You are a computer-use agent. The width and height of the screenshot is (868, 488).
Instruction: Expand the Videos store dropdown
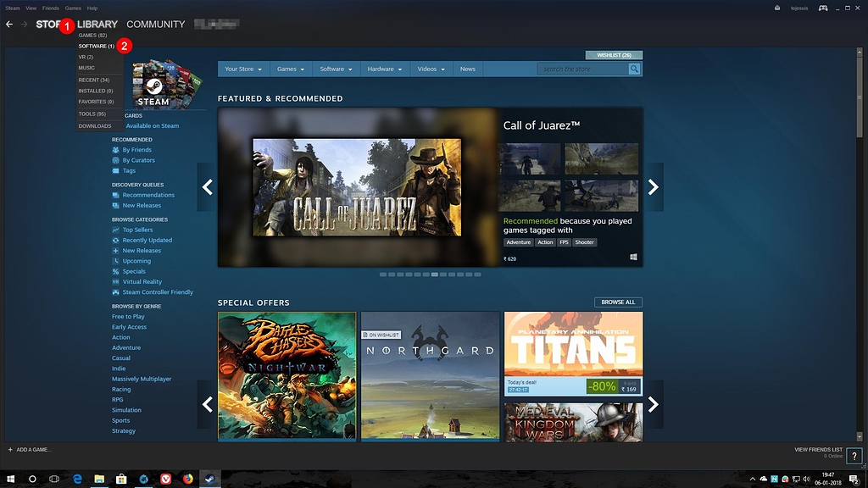coord(431,69)
